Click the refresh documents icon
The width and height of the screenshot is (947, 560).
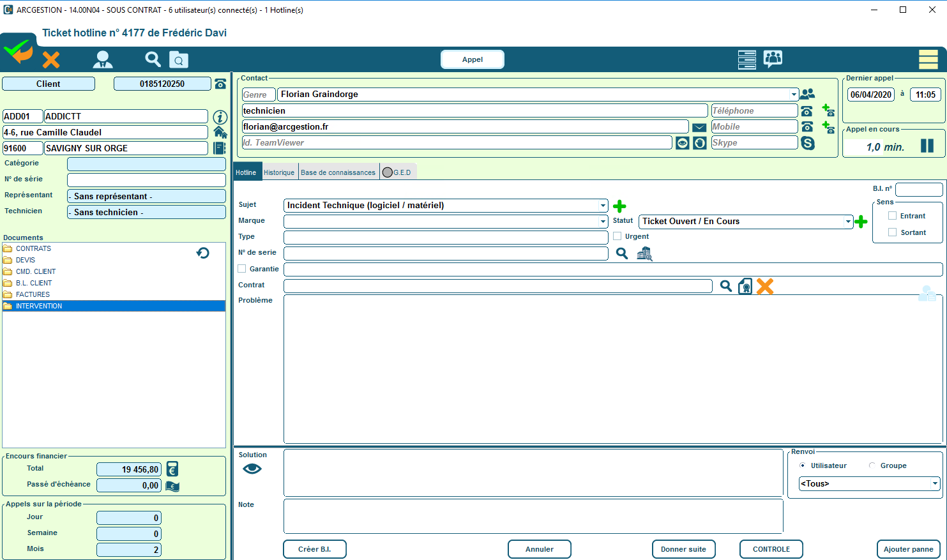pos(203,253)
